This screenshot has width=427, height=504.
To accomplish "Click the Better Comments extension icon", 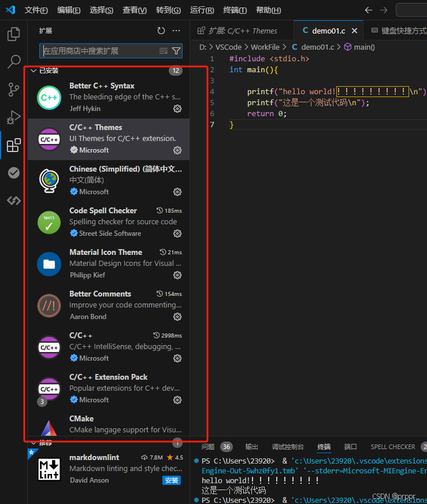I will (x=49, y=305).
